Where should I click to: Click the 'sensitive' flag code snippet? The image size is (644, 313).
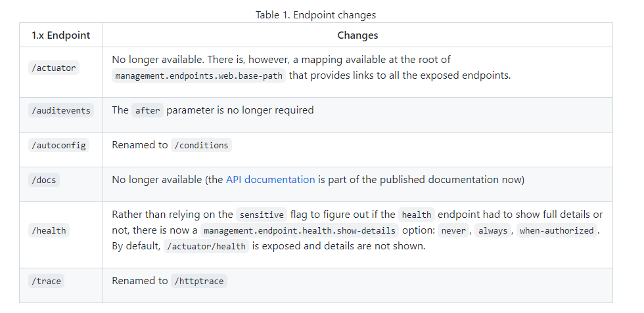262,215
